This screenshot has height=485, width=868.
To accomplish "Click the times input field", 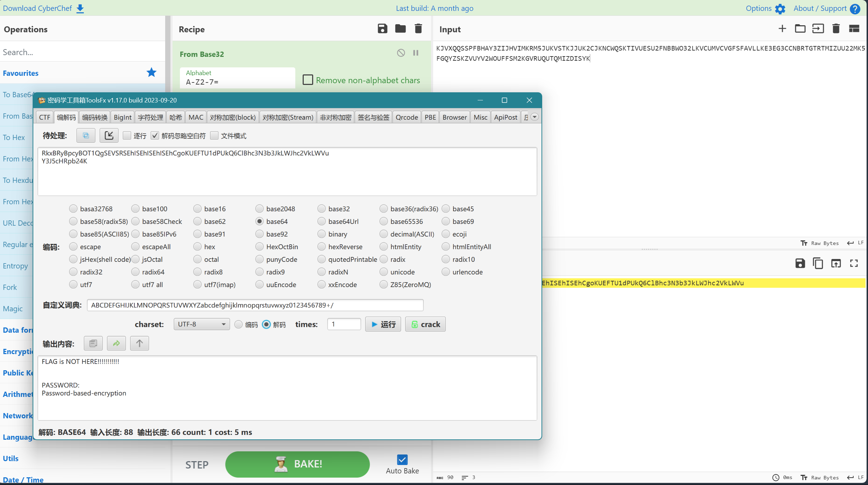I will click(x=344, y=324).
